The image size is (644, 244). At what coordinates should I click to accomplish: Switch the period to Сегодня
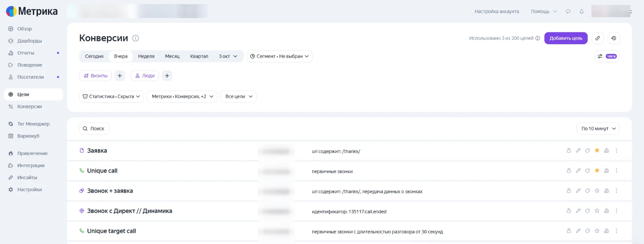(94, 56)
